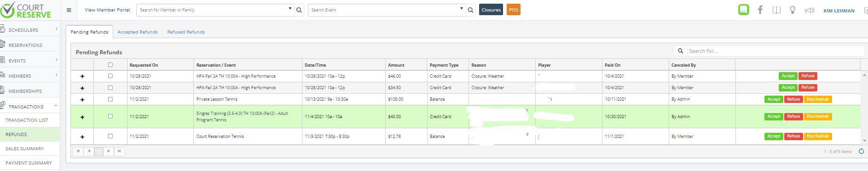868x171 pixels.
Task: Switch to Refused Refunds tab
Action: tap(186, 32)
